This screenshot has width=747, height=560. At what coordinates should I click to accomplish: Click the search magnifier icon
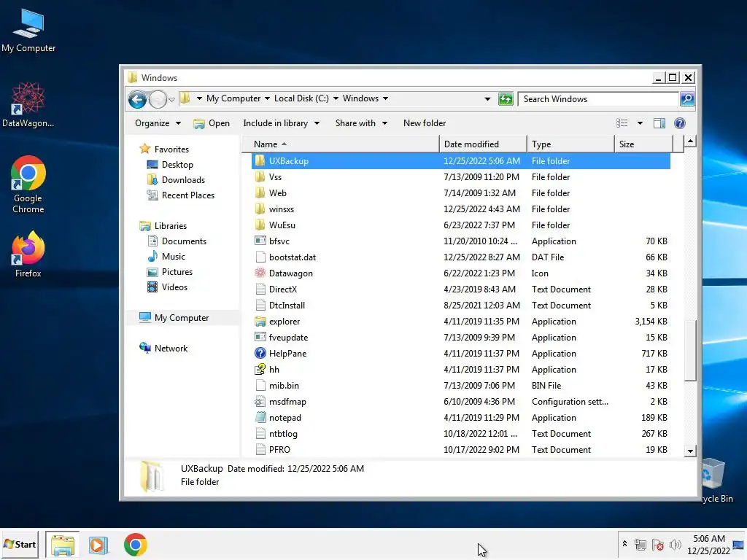pos(687,99)
